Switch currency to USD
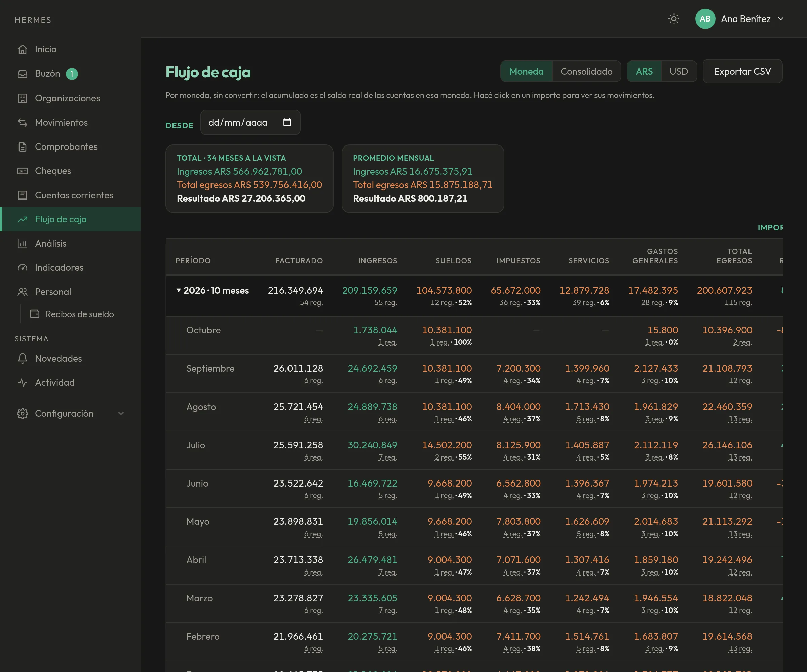 [679, 72]
